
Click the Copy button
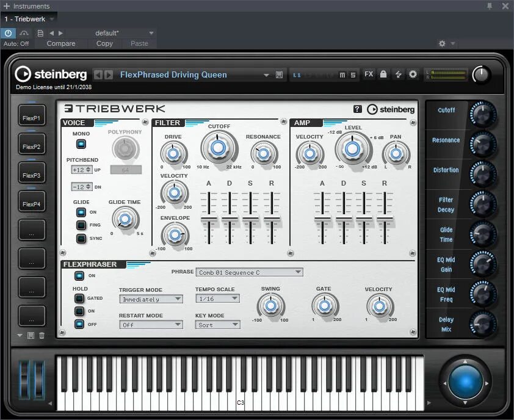104,43
